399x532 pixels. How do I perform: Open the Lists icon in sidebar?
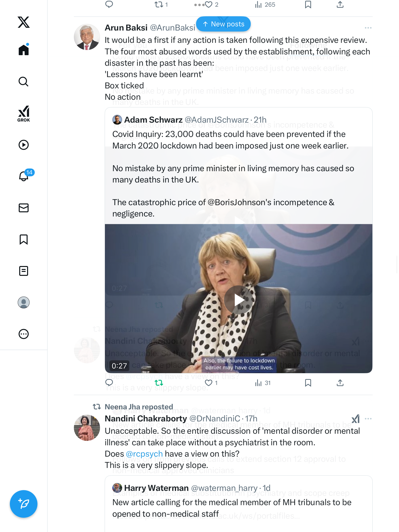(x=24, y=271)
